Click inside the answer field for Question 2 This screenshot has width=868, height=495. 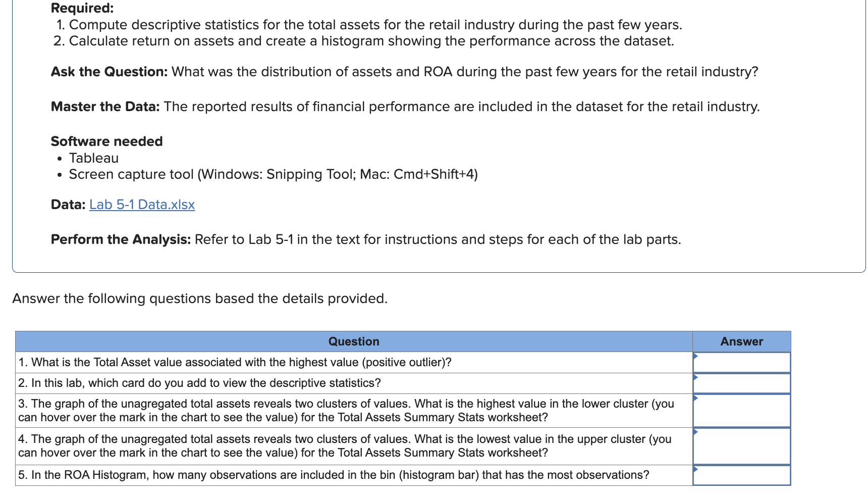point(741,383)
